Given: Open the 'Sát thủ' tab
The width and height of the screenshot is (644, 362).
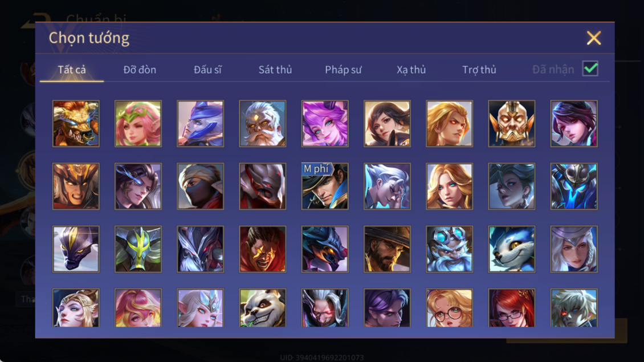Looking at the screenshot, I should 275,70.
